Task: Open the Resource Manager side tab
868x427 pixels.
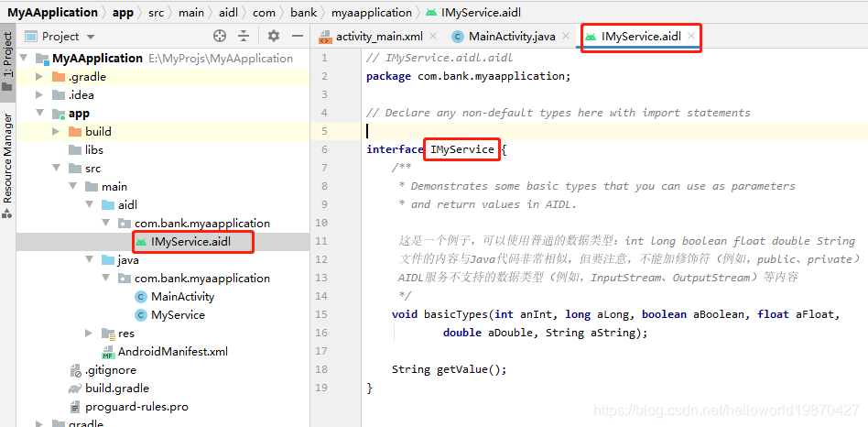Action: [x=7, y=165]
